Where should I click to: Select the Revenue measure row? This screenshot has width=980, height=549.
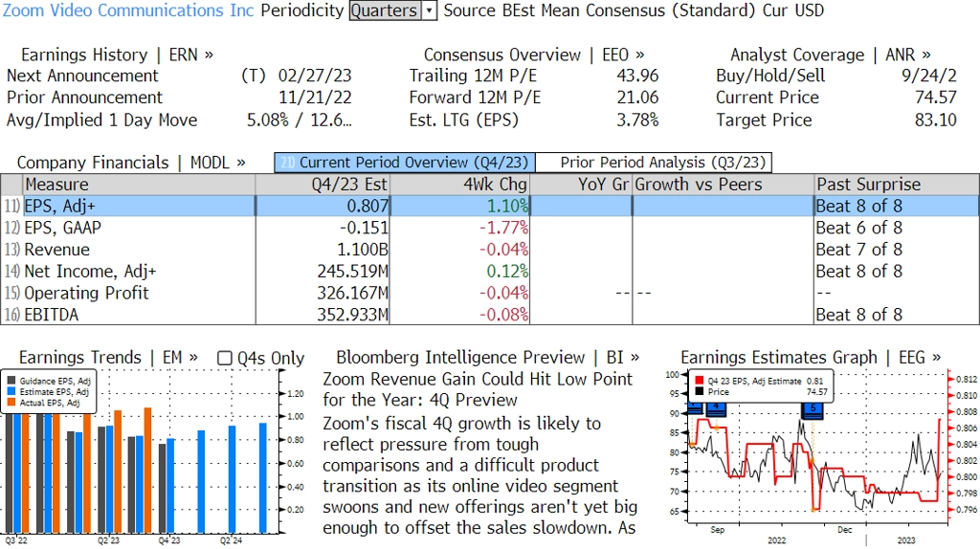490,250
